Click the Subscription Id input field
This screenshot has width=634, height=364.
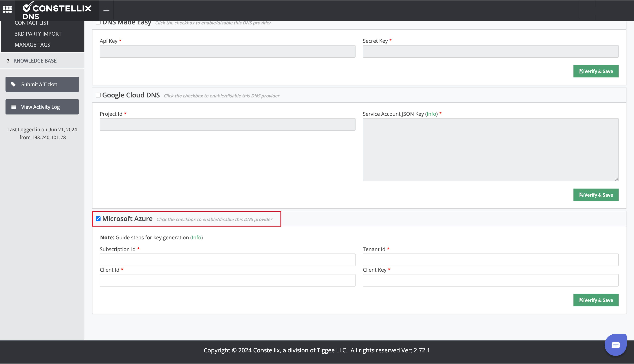[227, 260]
